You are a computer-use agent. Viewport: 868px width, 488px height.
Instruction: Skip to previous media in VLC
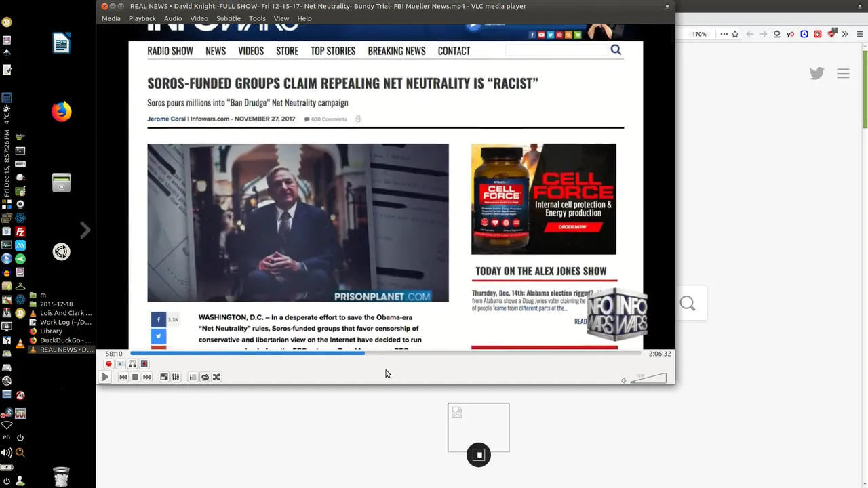[123, 377]
